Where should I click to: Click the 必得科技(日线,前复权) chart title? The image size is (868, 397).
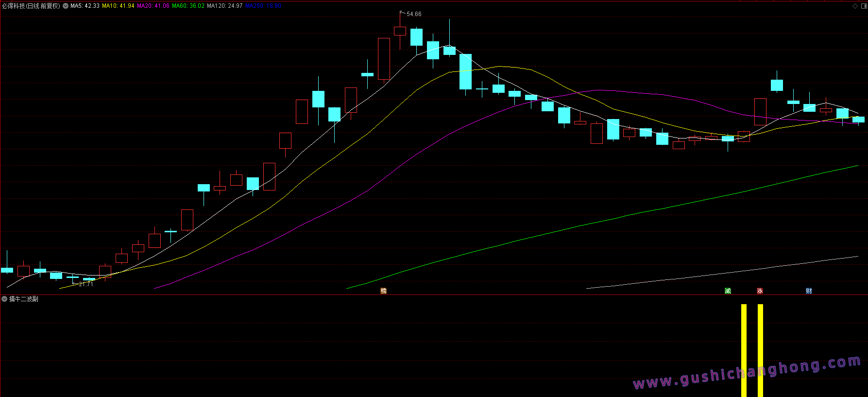click(x=31, y=6)
